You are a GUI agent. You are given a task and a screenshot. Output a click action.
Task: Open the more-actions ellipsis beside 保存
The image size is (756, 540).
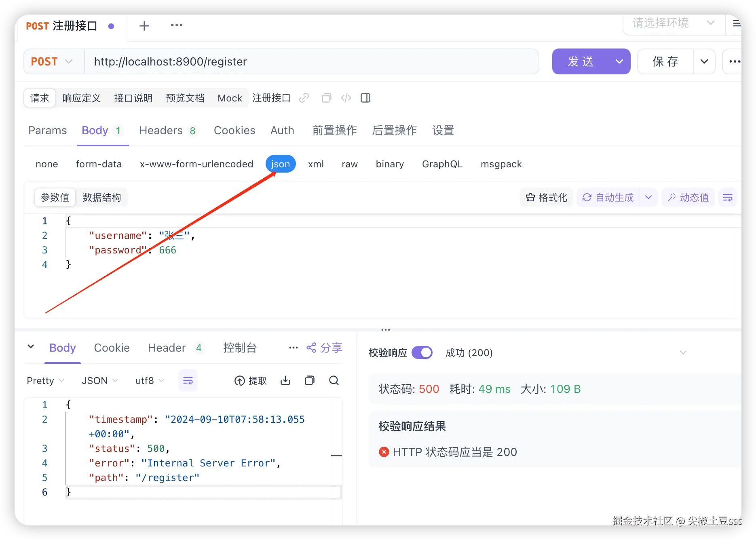pos(734,61)
